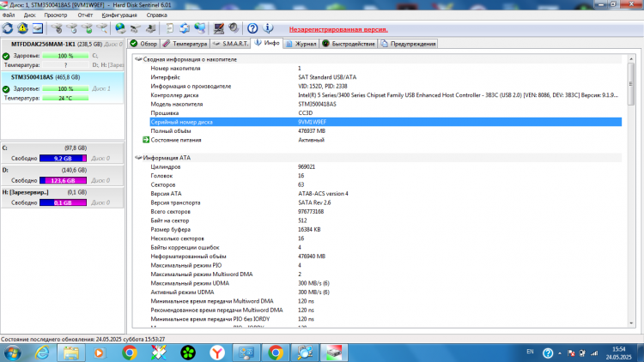
Task: Open Yandex Browser from the taskbar
Action: 217,353
